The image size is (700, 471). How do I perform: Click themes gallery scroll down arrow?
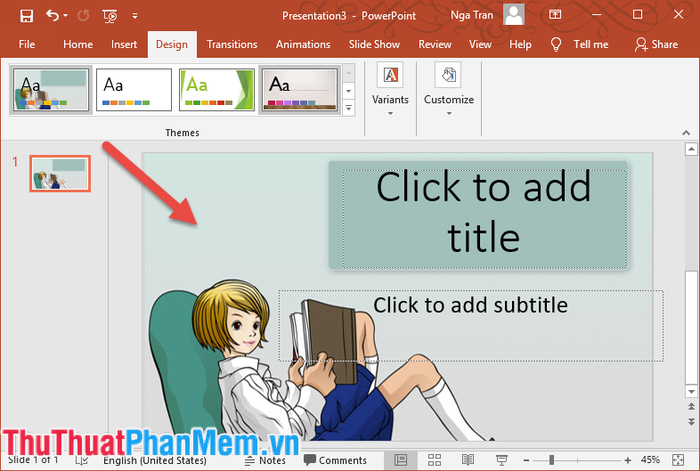(x=349, y=91)
